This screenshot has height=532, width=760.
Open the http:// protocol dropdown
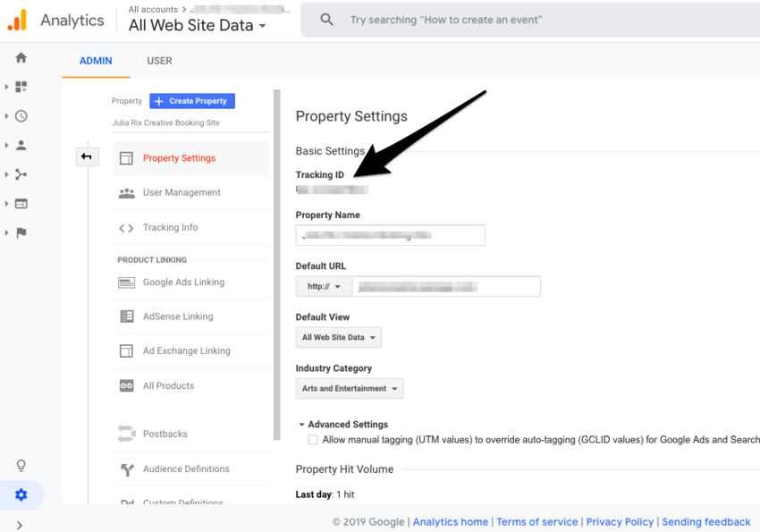point(324,286)
